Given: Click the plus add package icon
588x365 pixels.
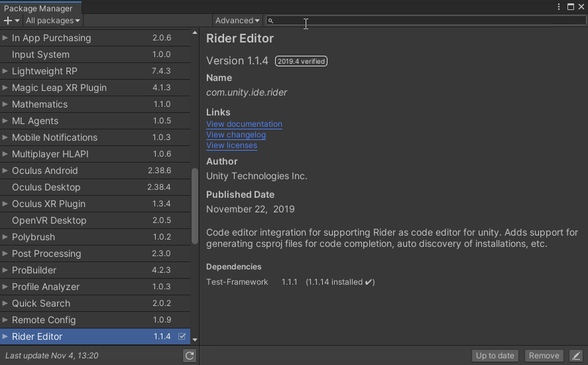Looking at the screenshot, I should pos(8,21).
